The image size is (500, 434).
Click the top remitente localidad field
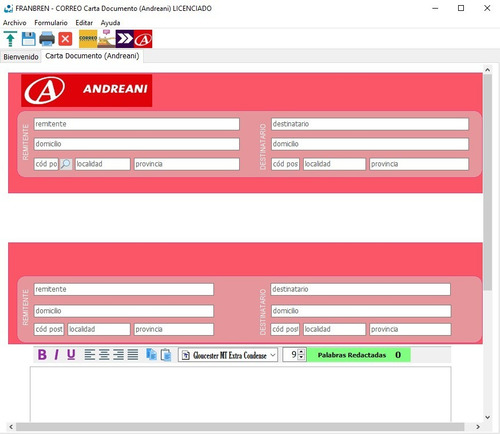pos(102,164)
